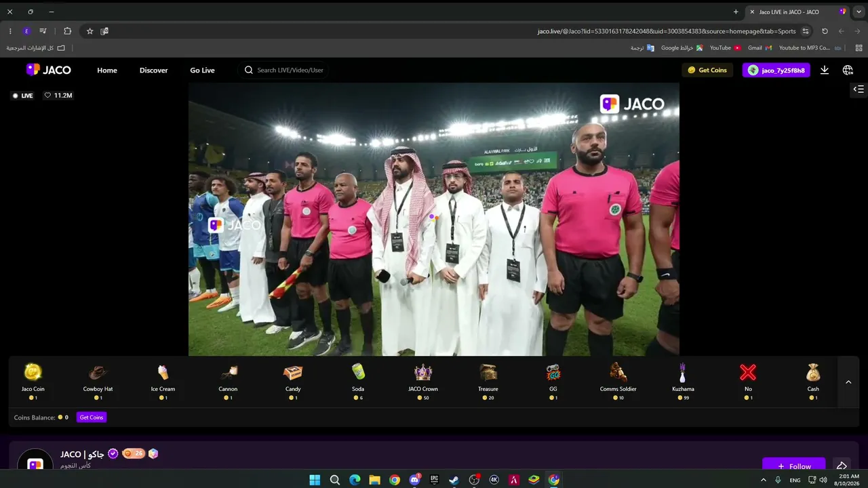Send the Cowboy Hat gift
868x488 pixels.
[x=98, y=382]
